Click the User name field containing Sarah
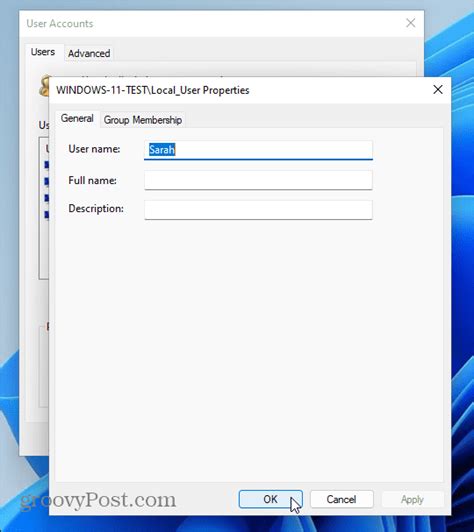The image size is (474, 532). coord(258,150)
